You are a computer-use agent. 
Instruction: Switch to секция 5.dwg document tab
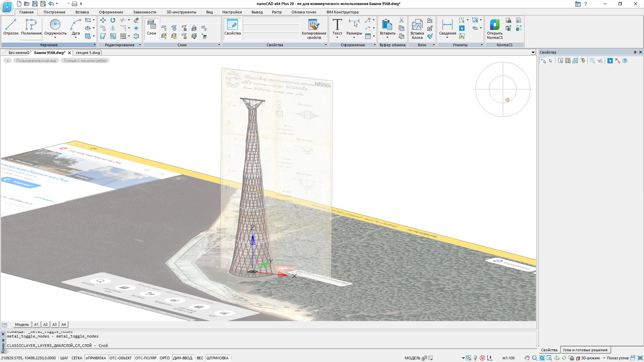coord(88,53)
